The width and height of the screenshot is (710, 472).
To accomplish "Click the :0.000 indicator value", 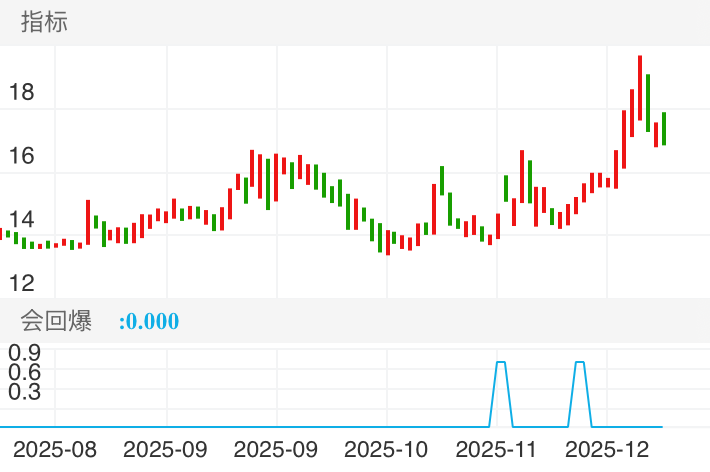I will tap(149, 321).
